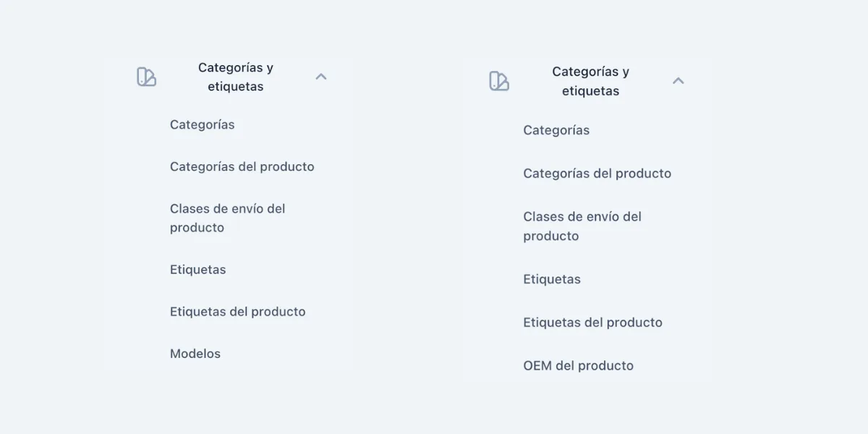Collapse the left Categorías y etiquetas section

point(320,75)
